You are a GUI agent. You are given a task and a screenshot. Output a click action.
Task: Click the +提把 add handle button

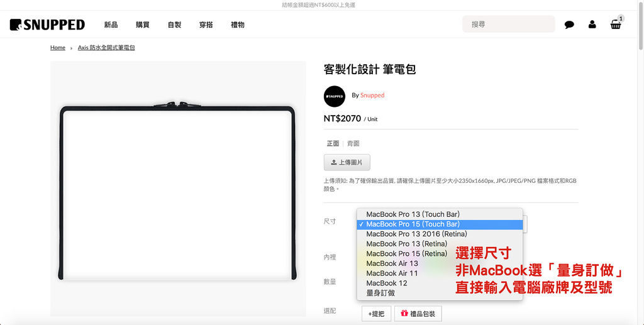[376, 314]
